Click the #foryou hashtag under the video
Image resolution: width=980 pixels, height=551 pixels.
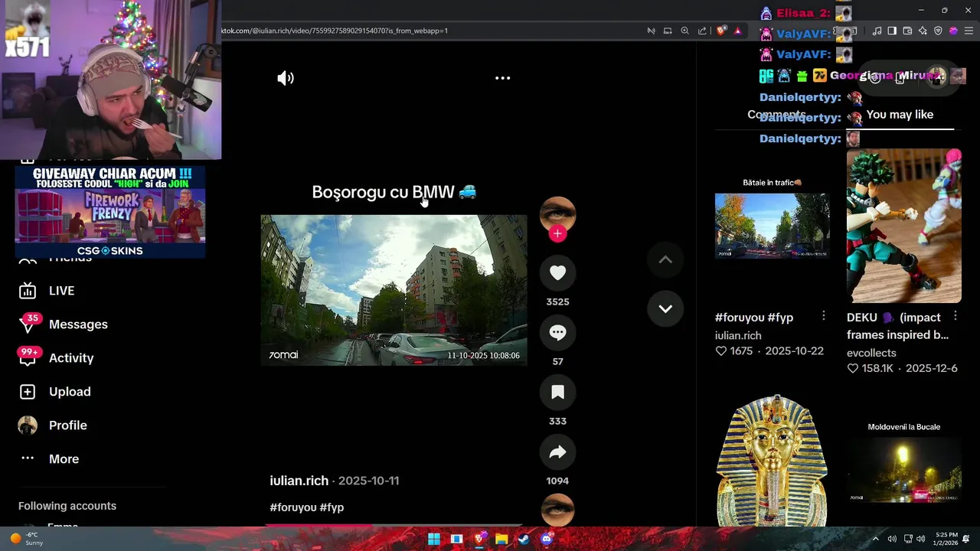(x=292, y=507)
